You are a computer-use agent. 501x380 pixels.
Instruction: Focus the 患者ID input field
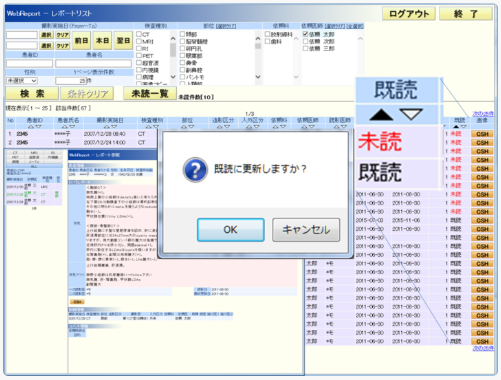click(x=29, y=63)
